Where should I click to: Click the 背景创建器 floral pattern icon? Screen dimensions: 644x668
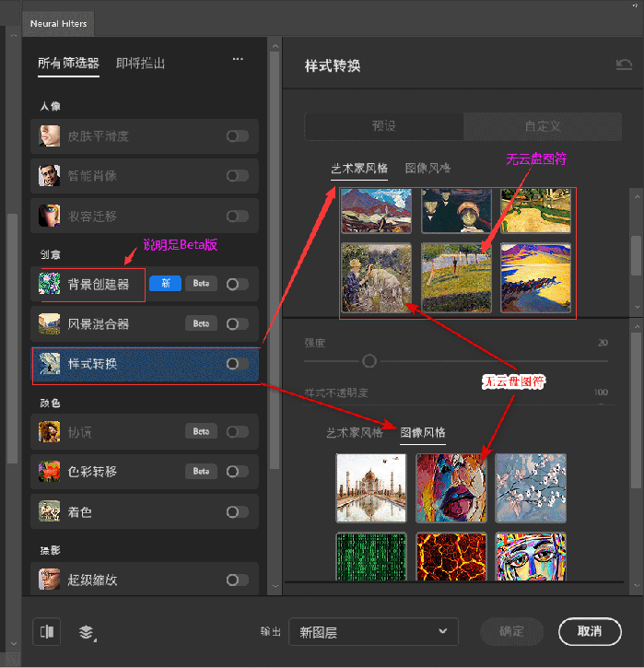click(50, 284)
